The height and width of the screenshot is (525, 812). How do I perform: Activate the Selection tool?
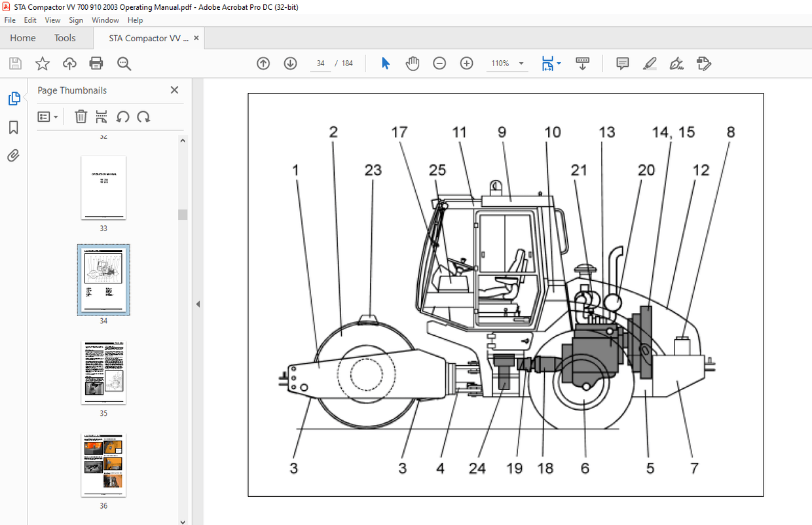(385, 63)
